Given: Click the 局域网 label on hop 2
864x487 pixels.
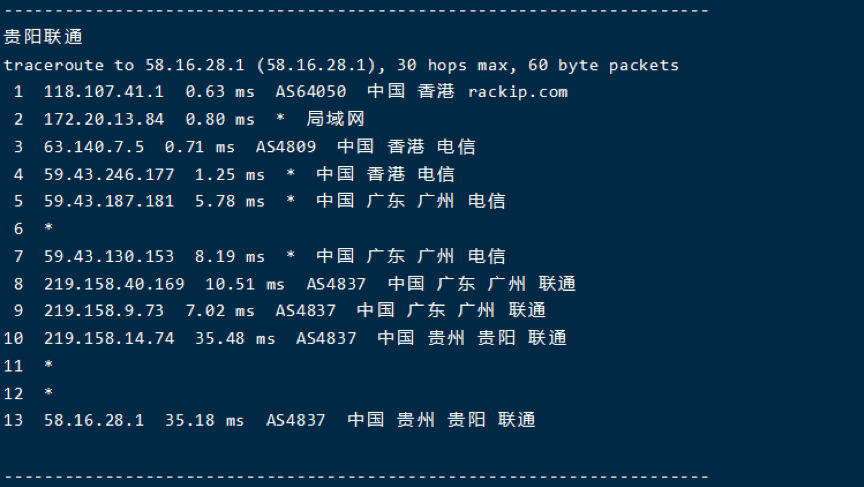Looking at the screenshot, I should (335, 119).
